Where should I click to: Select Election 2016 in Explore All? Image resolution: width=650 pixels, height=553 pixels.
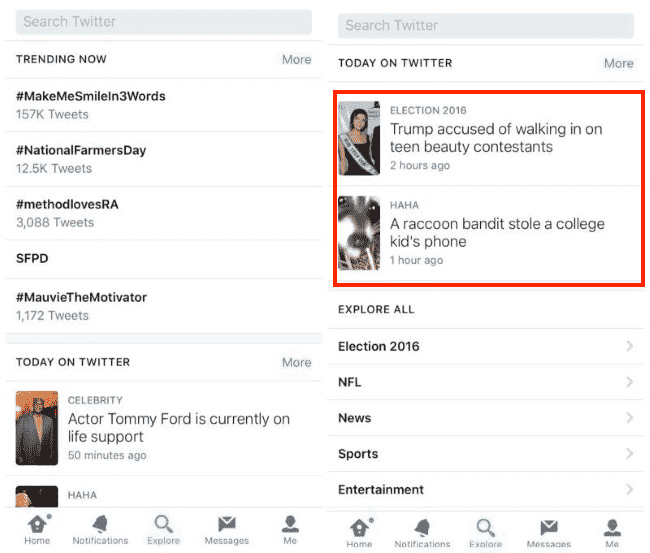[486, 346]
